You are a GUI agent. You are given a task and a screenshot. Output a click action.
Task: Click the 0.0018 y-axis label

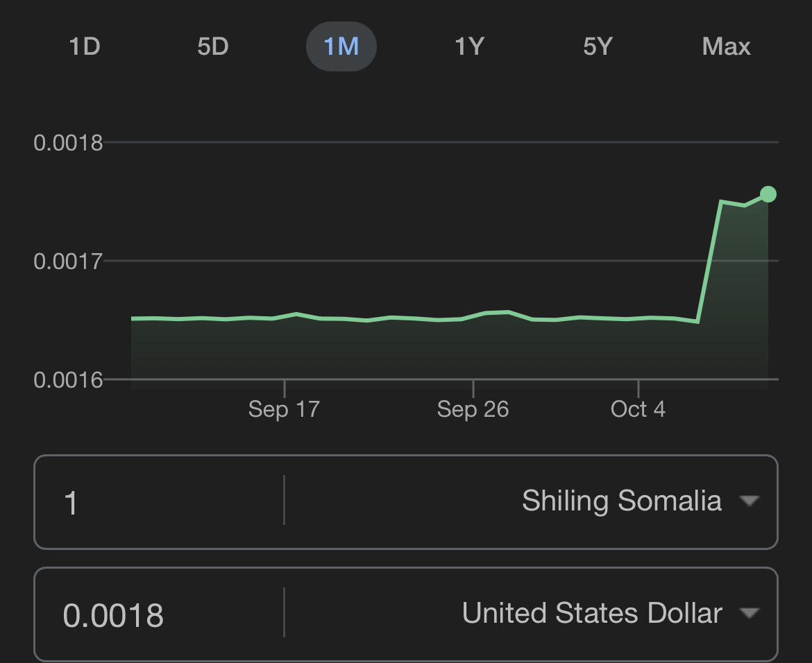pyautogui.click(x=68, y=143)
